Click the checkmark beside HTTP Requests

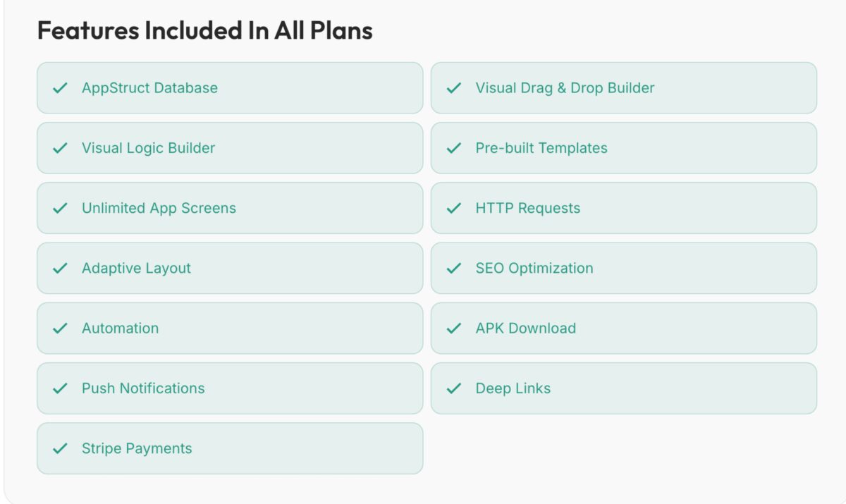click(x=454, y=208)
